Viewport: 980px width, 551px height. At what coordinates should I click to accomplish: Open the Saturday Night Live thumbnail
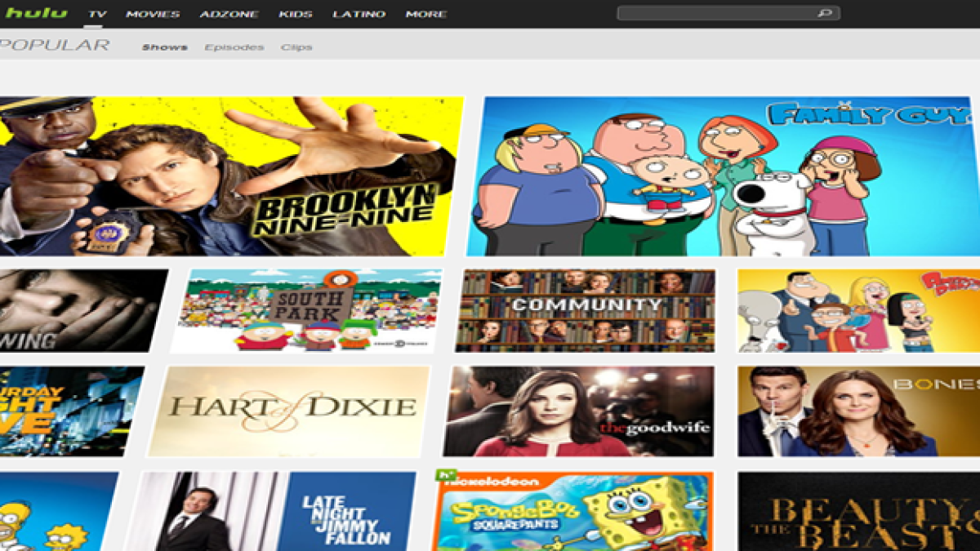[70, 411]
